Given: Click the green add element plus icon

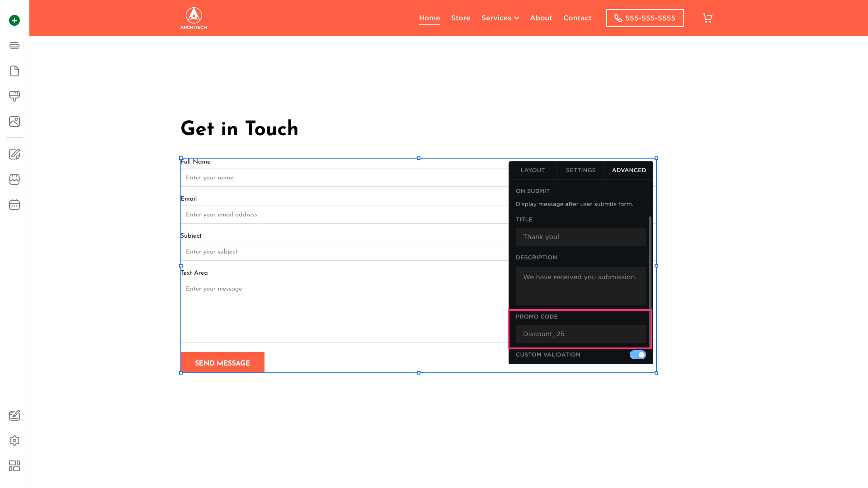Looking at the screenshot, I should pyautogui.click(x=14, y=20).
